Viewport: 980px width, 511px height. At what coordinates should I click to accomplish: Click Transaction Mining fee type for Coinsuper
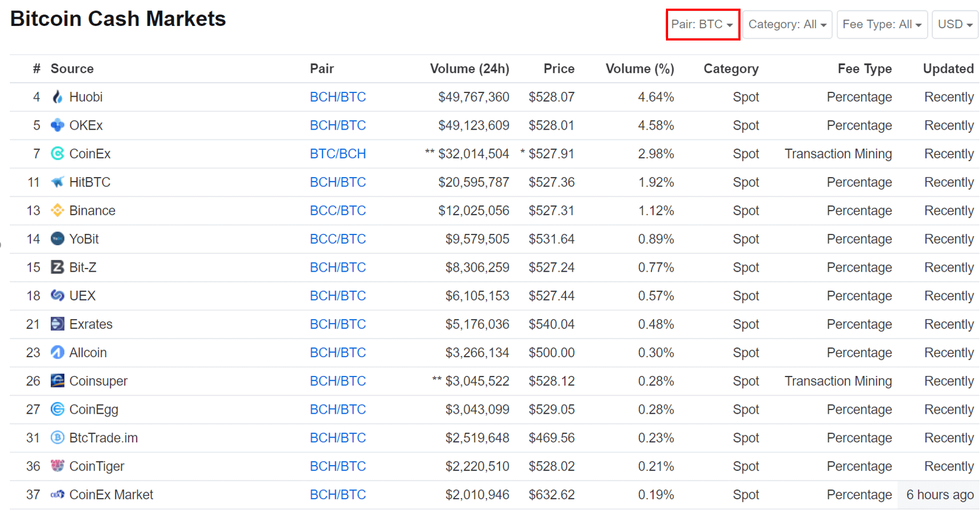point(838,381)
